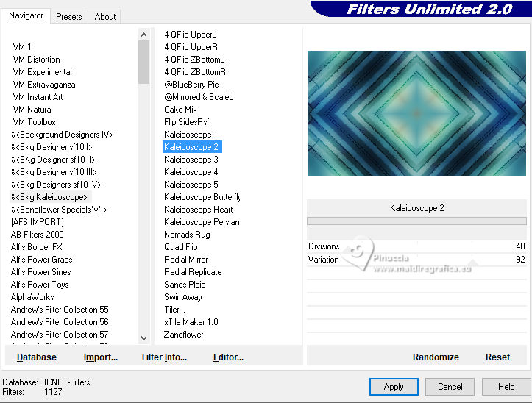Select VM Instant Art category
This screenshot has height=403, width=532.
[38, 97]
